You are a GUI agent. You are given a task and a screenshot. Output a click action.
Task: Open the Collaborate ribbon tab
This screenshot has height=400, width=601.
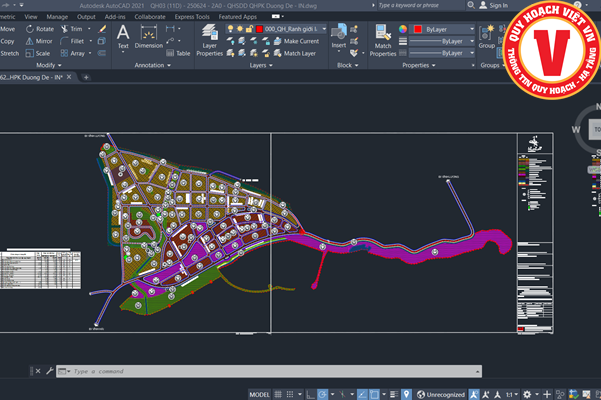[150, 17]
